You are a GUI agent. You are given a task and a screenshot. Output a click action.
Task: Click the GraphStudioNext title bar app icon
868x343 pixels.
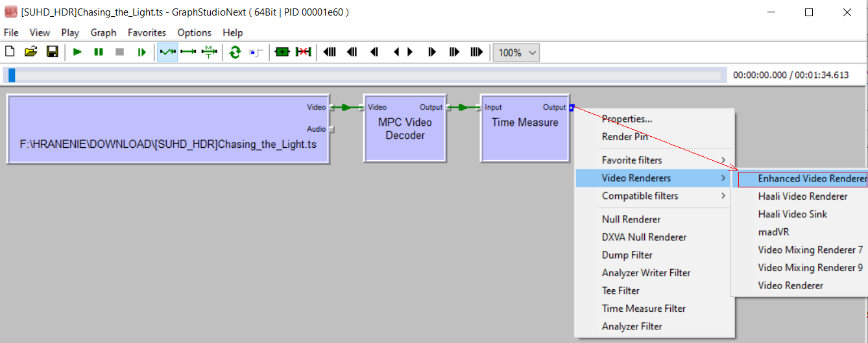point(10,12)
